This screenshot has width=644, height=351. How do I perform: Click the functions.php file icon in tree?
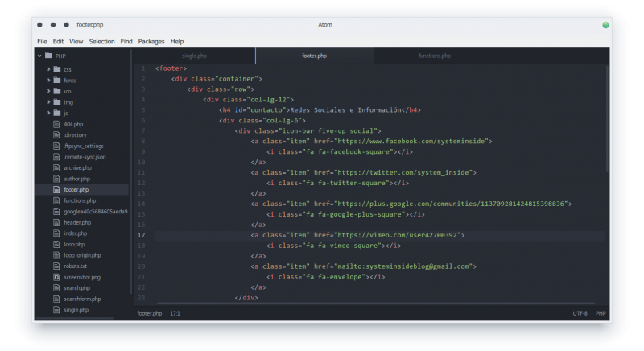[56, 200]
